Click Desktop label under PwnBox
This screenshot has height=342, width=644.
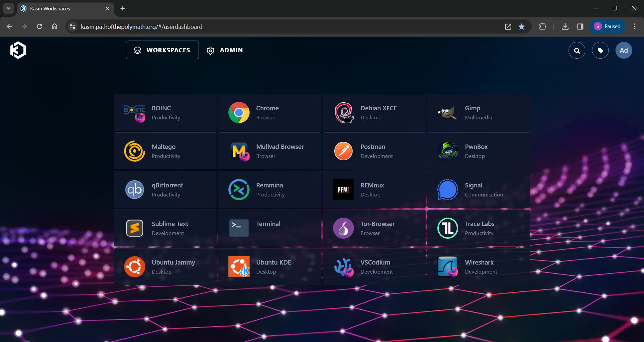(475, 156)
